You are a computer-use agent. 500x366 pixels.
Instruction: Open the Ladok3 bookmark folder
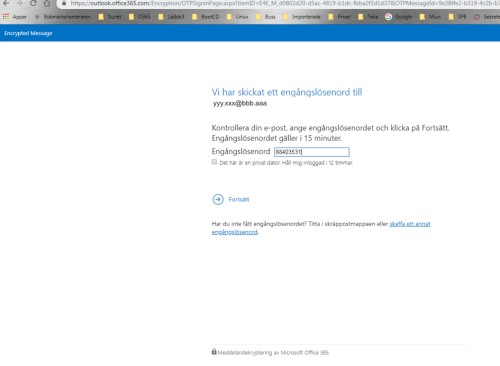[171, 16]
